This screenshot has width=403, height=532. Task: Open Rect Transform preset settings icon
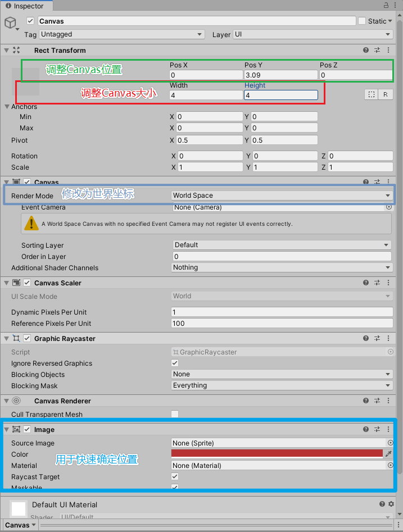click(x=377, y=50)
